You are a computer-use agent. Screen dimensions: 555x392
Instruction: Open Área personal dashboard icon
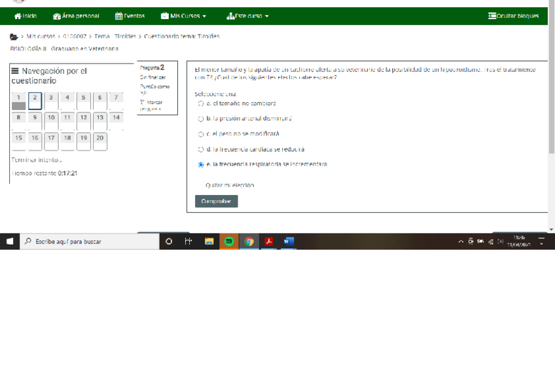[57, 16]
